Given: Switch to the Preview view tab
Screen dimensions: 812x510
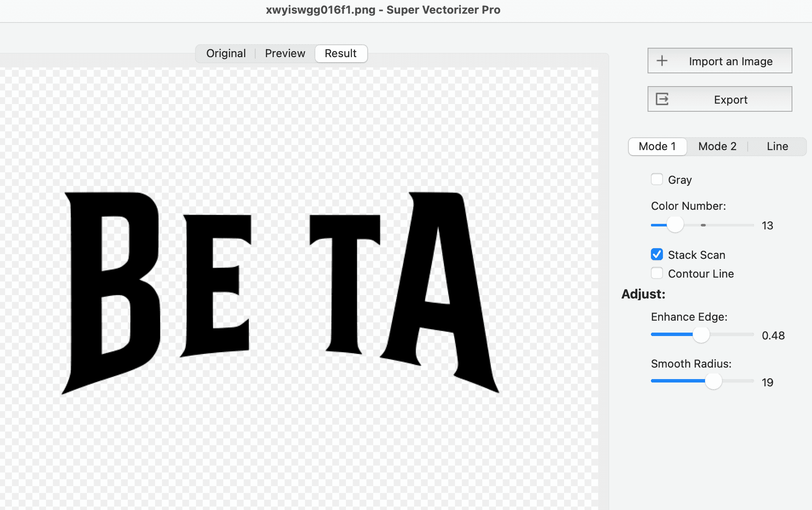Looking at the screenshot, I should [285, 53].
